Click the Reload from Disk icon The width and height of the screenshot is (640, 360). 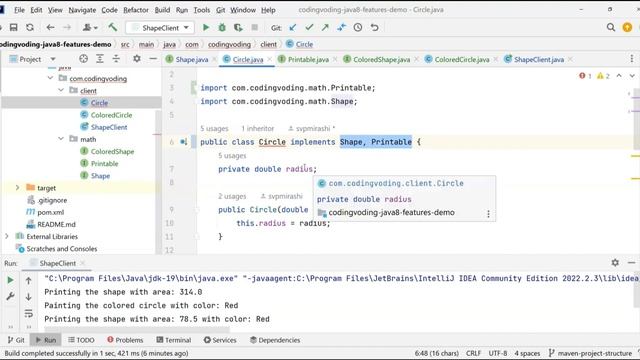pos(30,27)
